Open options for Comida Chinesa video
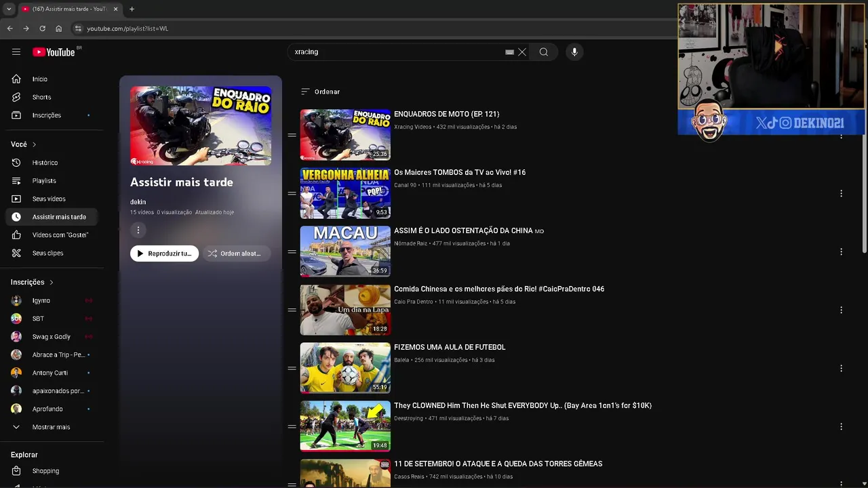Viewport: 868px width, 488px height. (841, 310)
